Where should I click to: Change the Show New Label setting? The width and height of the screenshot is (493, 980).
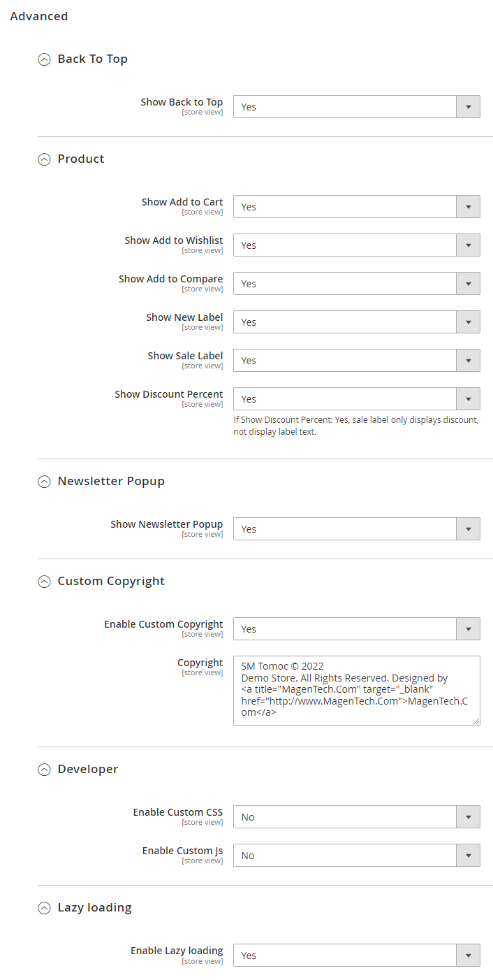coord(356,322)
